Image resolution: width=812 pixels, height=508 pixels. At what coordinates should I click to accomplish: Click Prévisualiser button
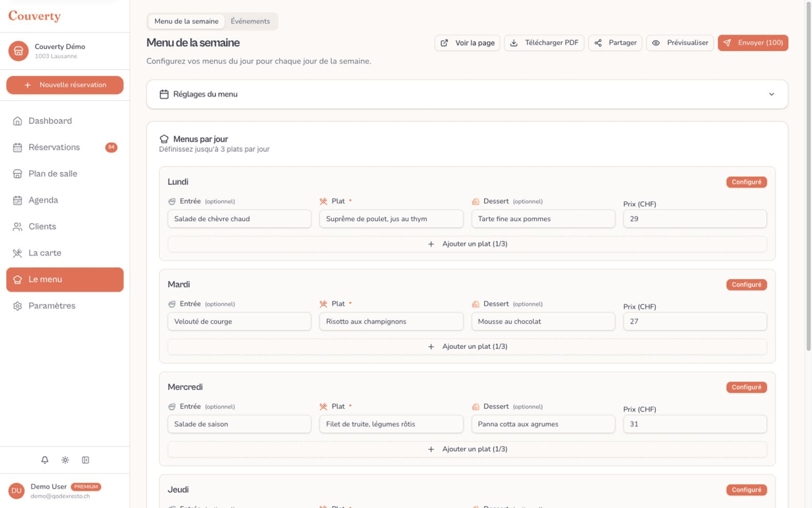680,43
